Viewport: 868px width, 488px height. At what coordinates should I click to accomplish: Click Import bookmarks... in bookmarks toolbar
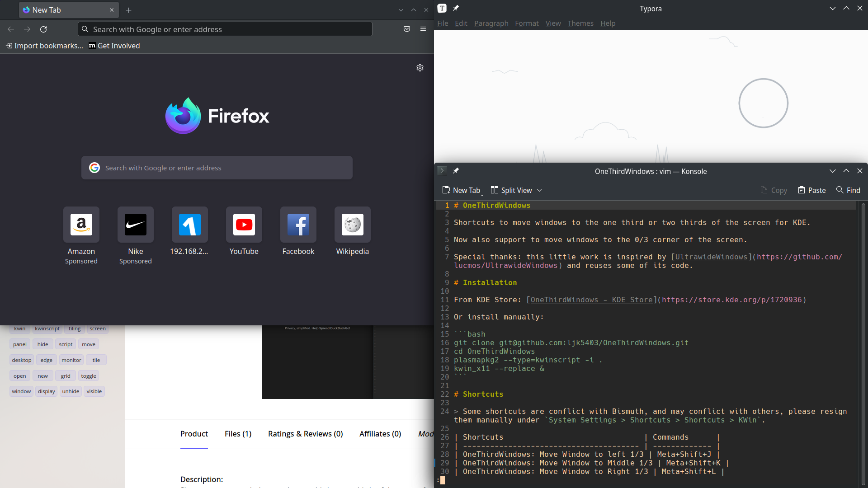44,46
